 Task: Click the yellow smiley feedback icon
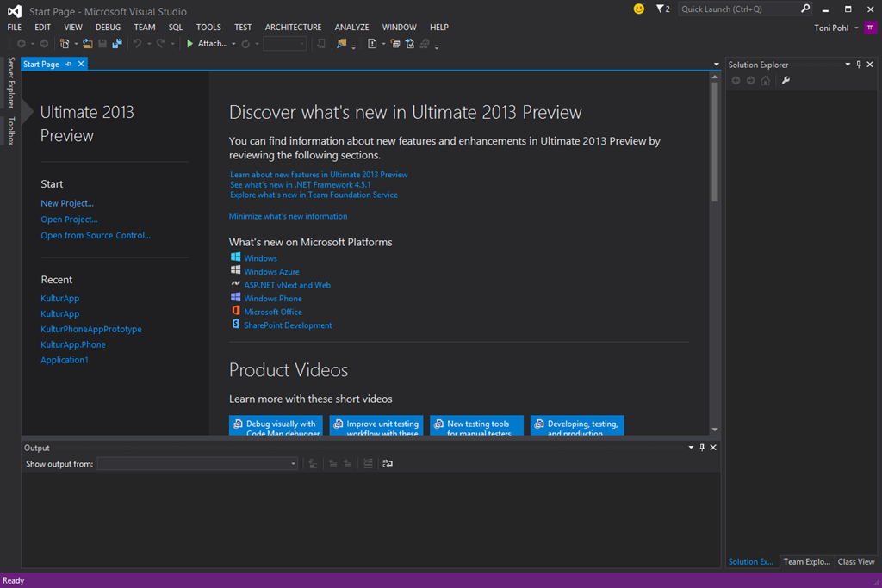coord(638,9)
